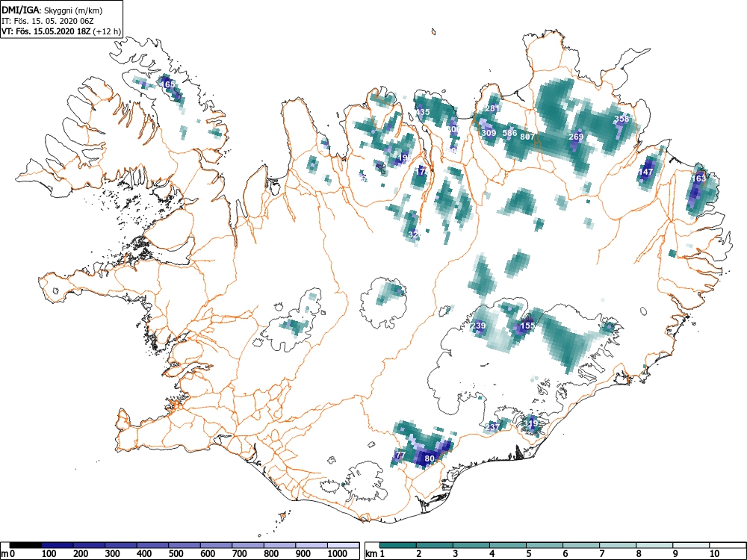Select the 237 value label in the south
This screenshot has width=747, height=560.
pyautogui.click(x=492, y=426)
